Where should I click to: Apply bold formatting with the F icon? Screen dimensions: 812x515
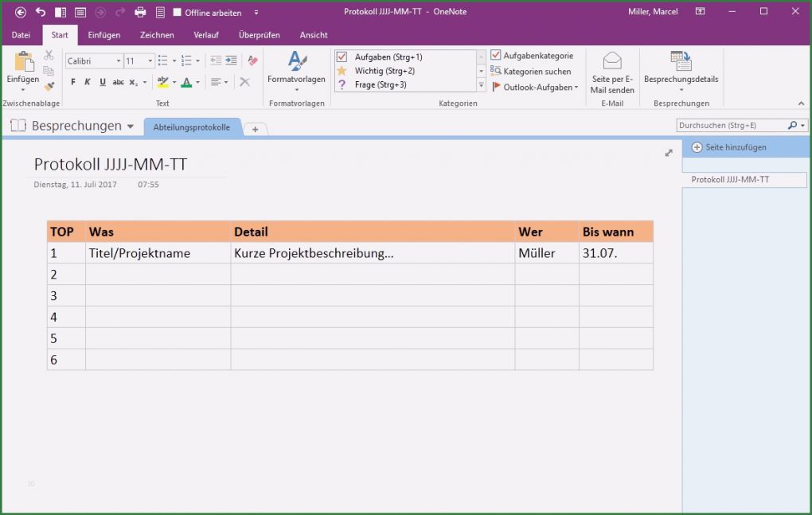tap(72, 81)
